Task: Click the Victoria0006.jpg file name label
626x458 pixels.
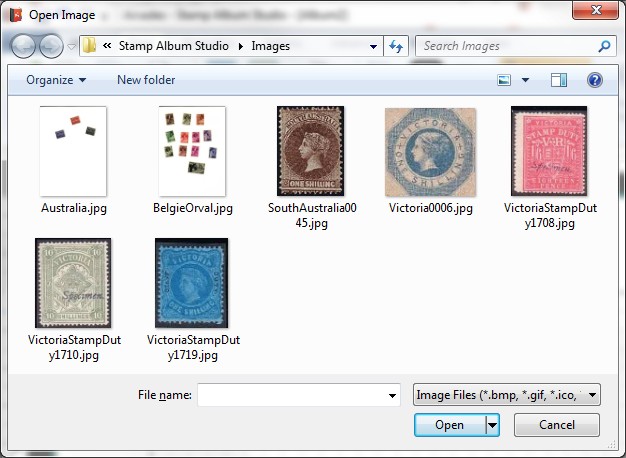Action: [x=431, y=208]
